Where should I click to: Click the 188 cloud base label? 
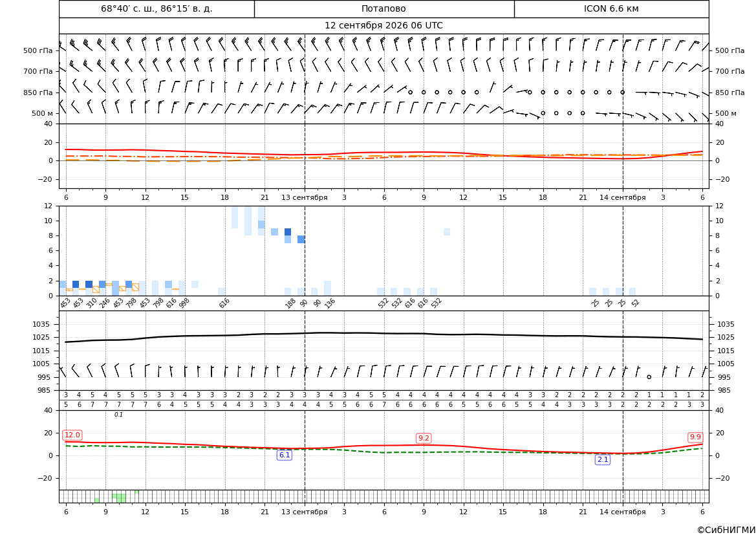coord(290,303)
